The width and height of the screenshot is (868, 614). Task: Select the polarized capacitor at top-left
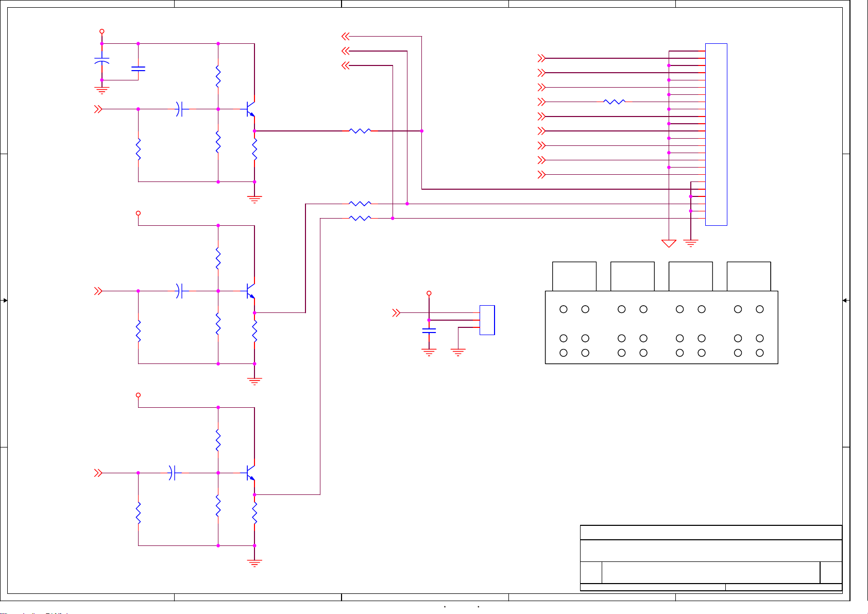(x=102, y=61)
